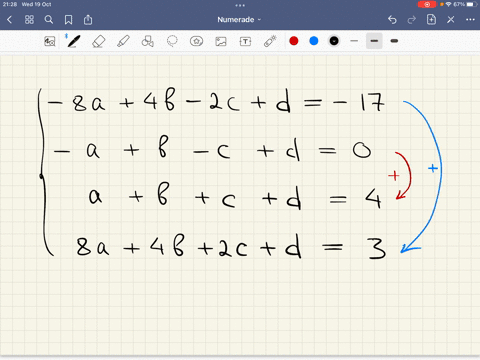Open the page thumbnails grid view

coord(29,20)
